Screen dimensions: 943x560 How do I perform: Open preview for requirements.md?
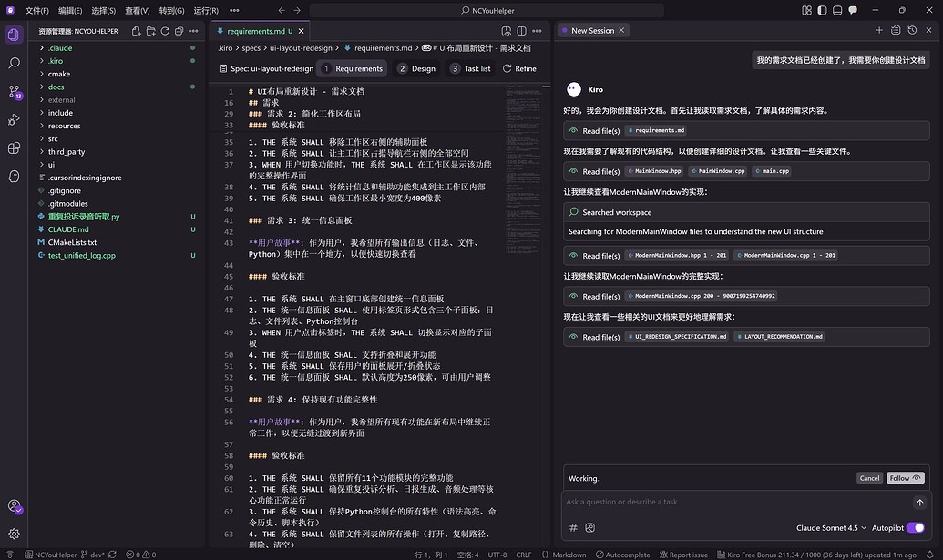click(x=507, y=31)
